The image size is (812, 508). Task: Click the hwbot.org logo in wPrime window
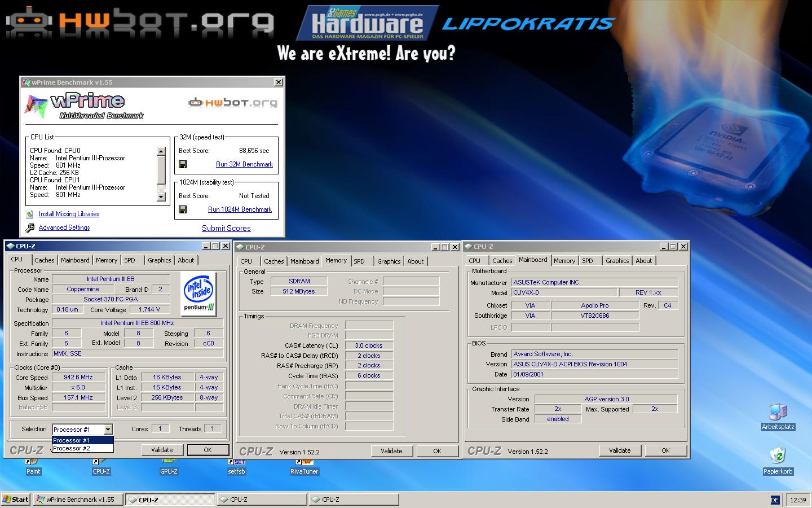[x=233, y=103]
